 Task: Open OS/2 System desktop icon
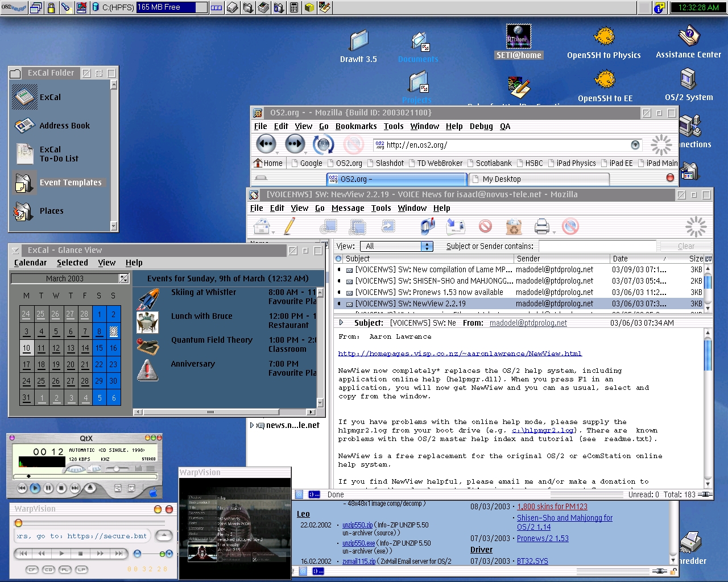pos(688,79)
